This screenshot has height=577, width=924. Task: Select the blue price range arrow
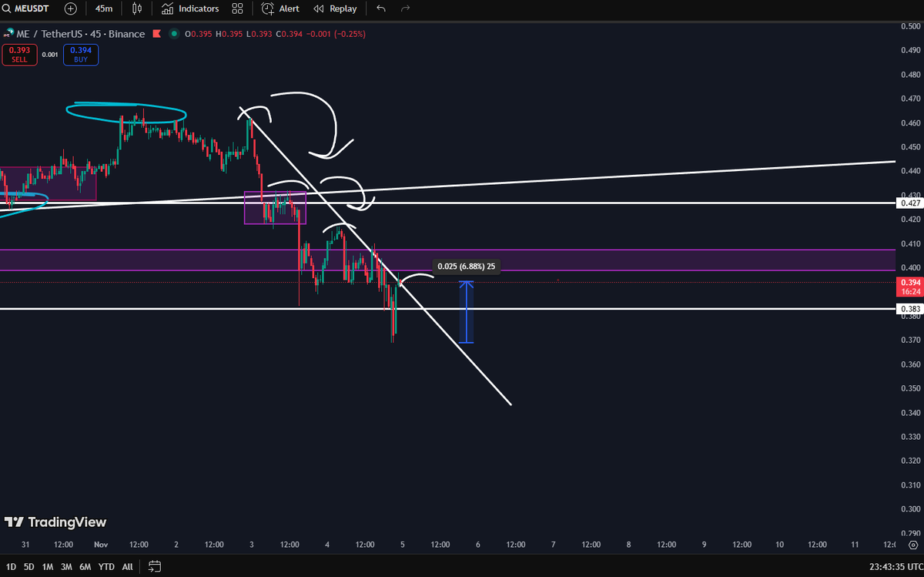point(466,312)
